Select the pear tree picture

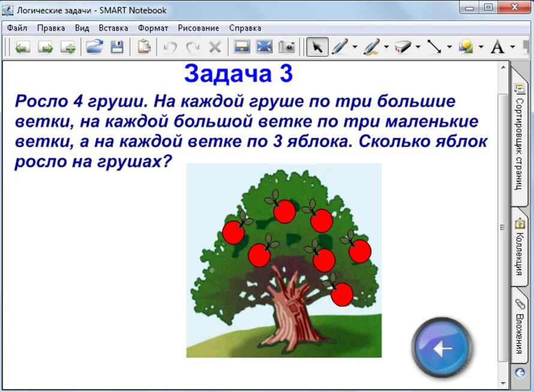284,260
